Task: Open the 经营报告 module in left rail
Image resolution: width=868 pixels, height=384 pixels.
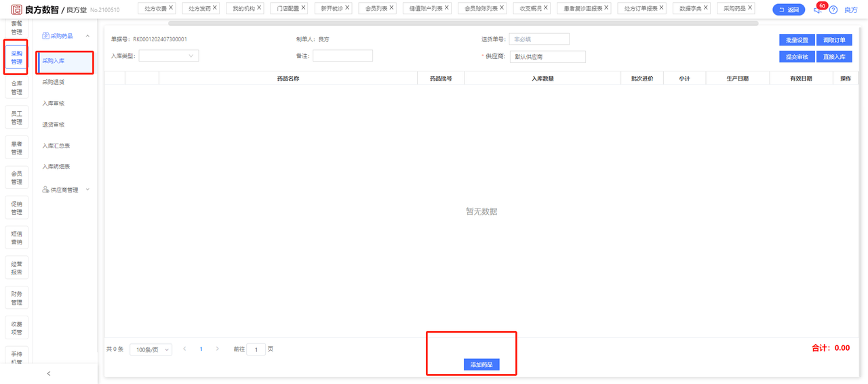Action: point(16,268)
